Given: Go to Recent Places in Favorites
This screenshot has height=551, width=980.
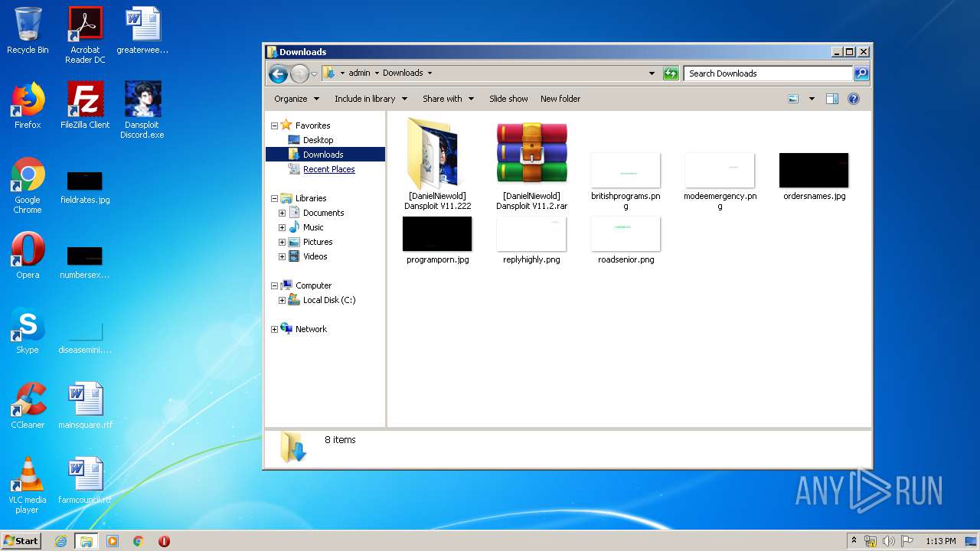Looking at the screenshot, I should [x=328, y=169].
